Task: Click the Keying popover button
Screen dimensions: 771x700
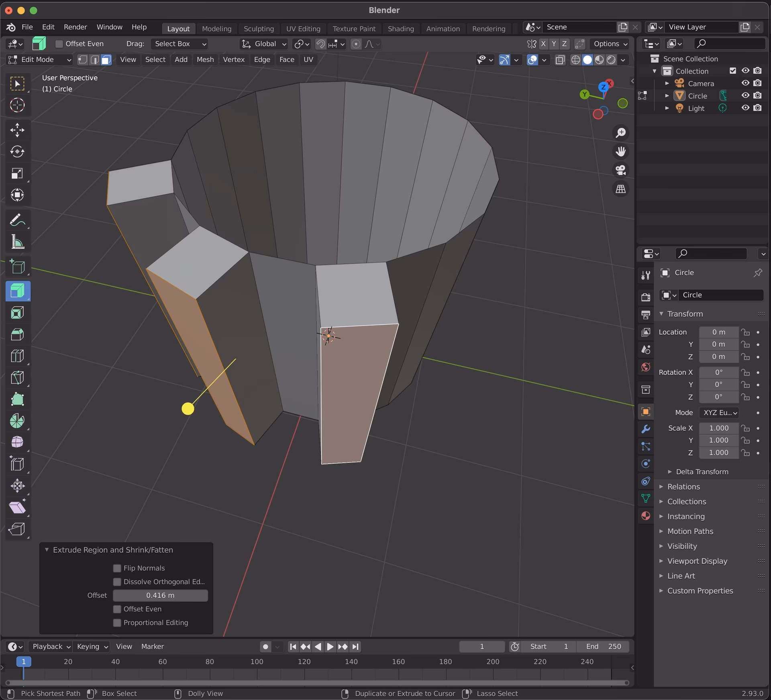Action: (92, 647)
